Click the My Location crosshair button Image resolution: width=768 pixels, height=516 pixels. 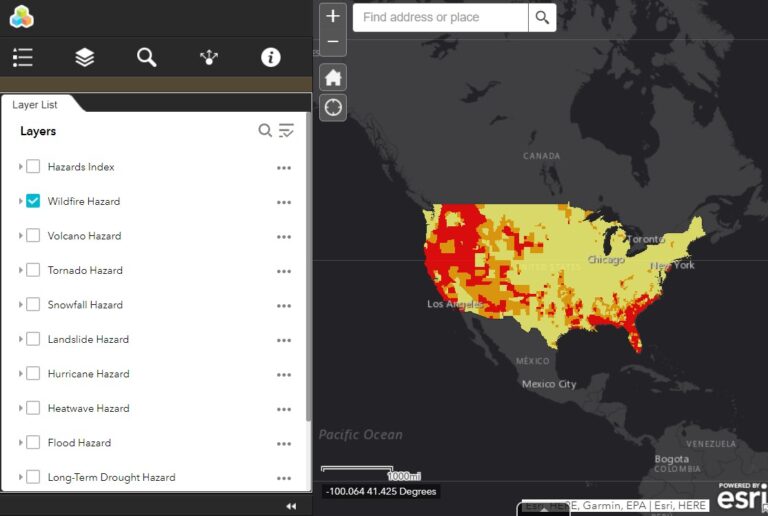click(x=333, y=108)
